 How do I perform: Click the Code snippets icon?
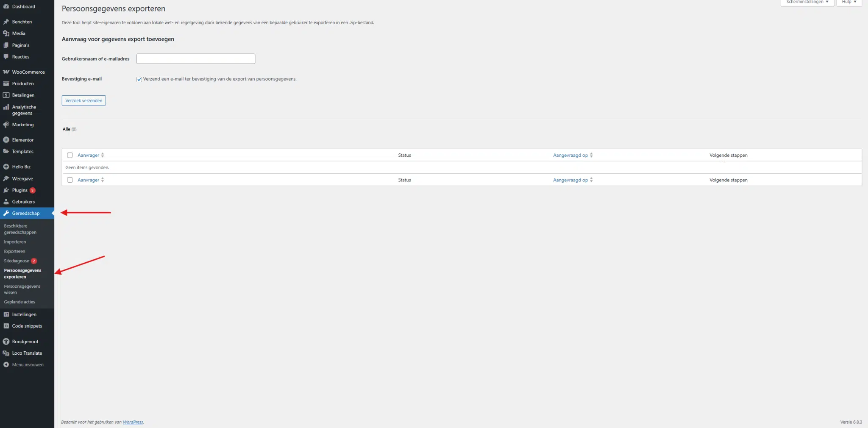tap(6, 326)
